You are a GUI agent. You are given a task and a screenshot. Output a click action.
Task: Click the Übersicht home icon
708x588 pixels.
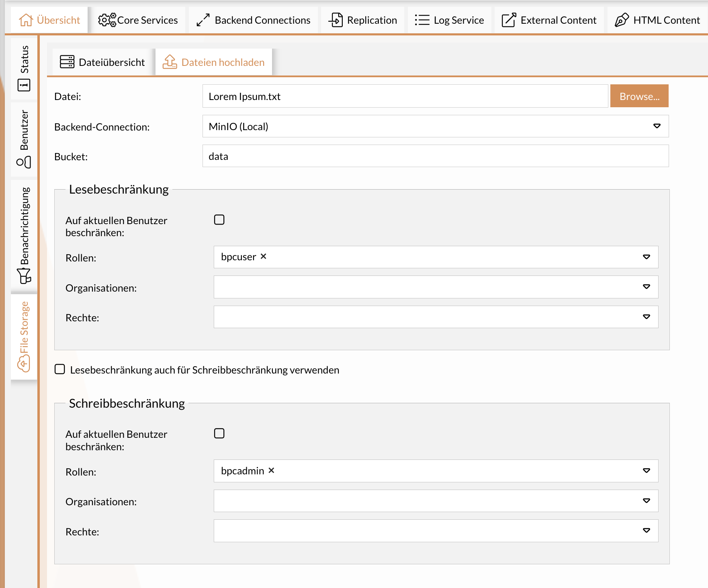(x=26, y=20)
